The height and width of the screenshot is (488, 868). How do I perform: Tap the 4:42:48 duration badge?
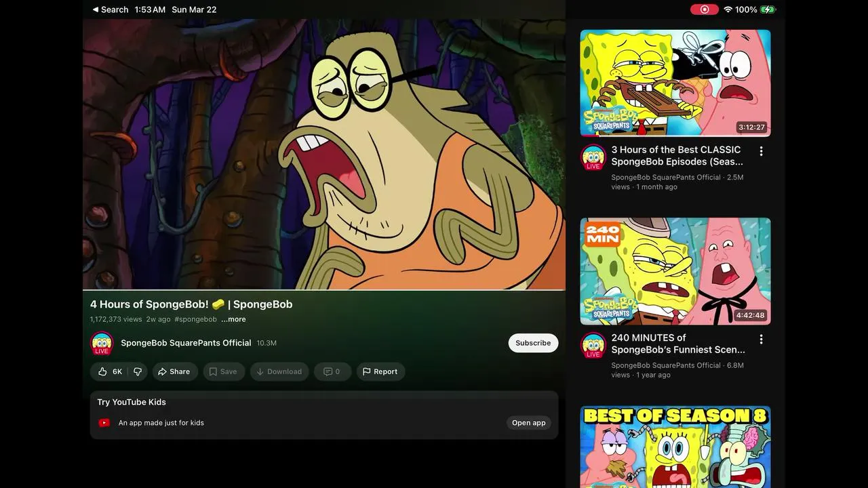coord(751,315)
